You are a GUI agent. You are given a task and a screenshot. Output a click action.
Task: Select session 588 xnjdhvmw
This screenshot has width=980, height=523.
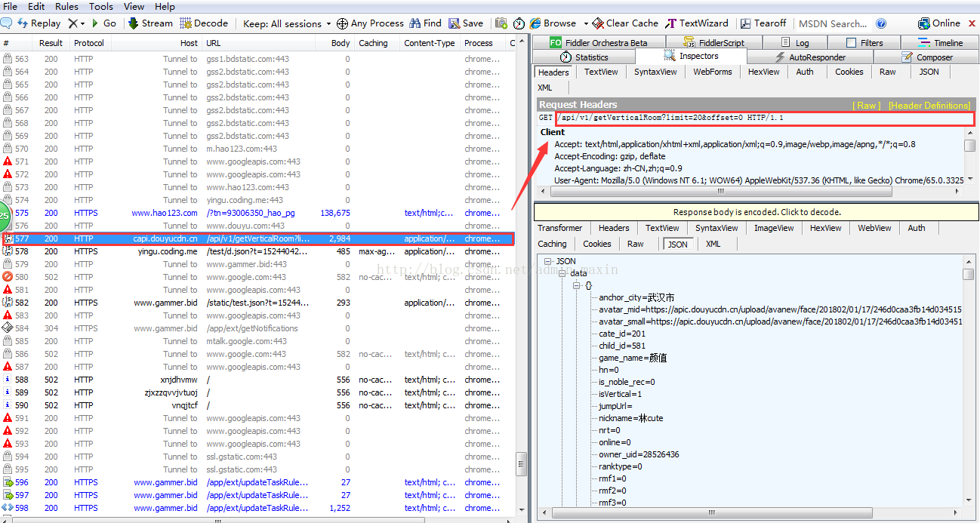tap(257, 380)
